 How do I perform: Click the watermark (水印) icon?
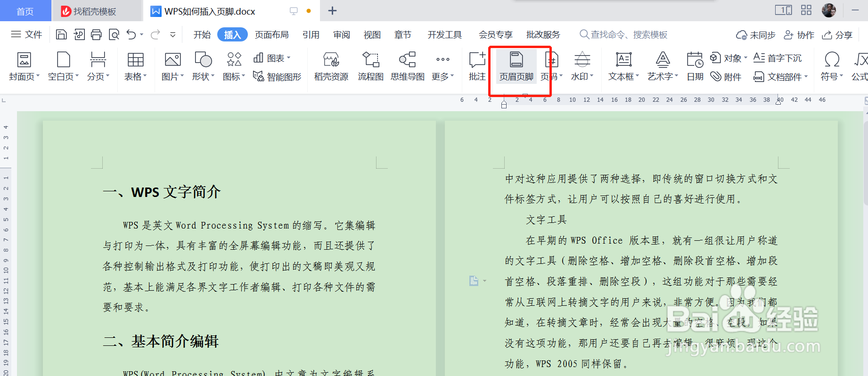pos(582,66)
